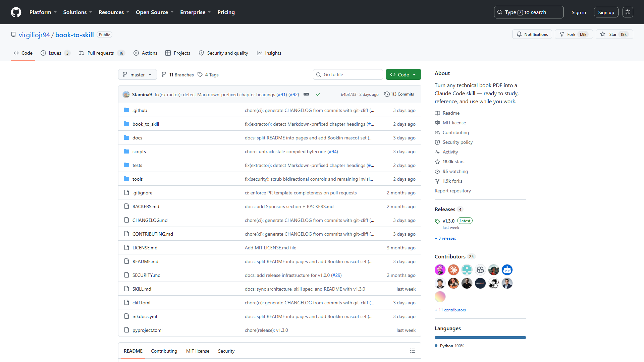This screenshot has width=644, height=362.
Task: Star the repository with star icon
Action: [603, 35]
